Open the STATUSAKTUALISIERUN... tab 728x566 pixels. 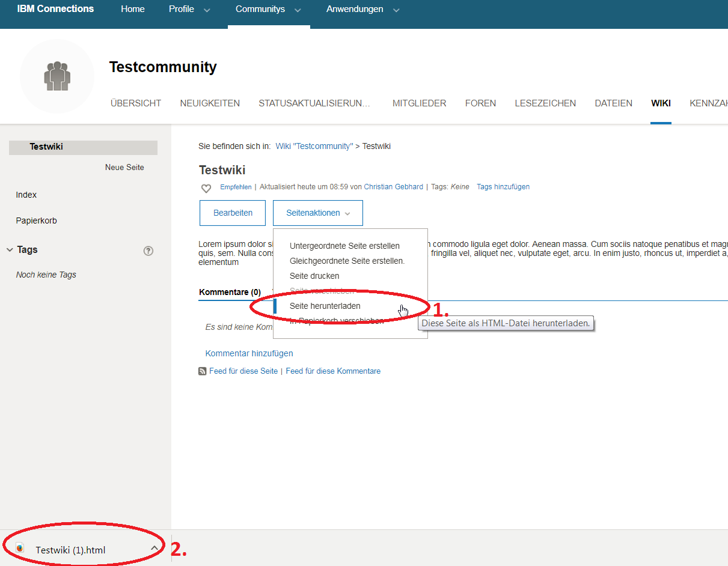tap(314, 103)
